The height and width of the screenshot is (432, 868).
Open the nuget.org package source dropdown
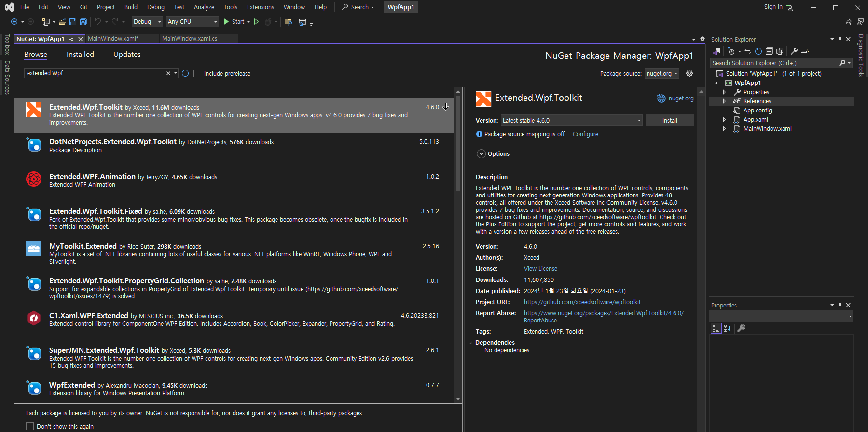tap(662, 73)
